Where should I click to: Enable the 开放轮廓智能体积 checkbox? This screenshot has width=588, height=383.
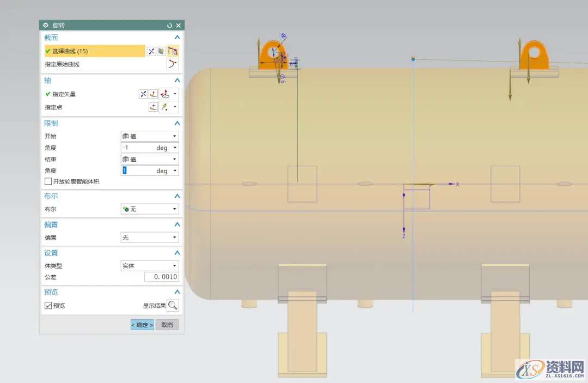pyautogui.click(x=48, y=181)
